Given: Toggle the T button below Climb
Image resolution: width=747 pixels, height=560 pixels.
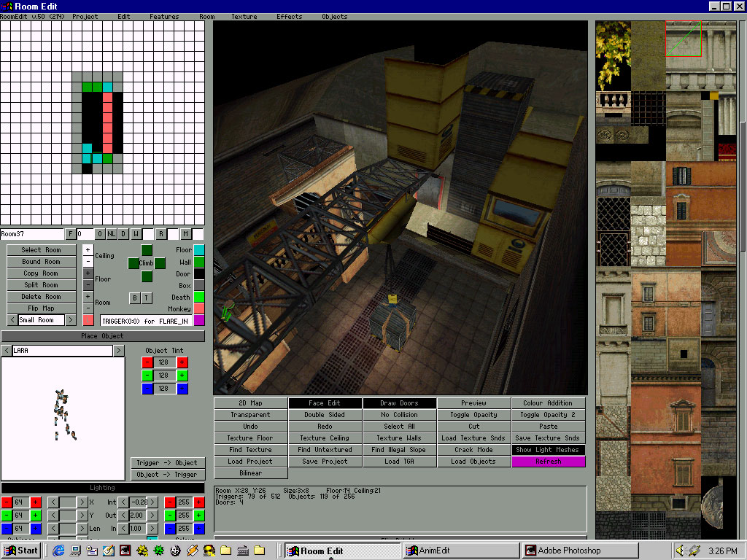Looking at the screenshot, I should [146, 298].
